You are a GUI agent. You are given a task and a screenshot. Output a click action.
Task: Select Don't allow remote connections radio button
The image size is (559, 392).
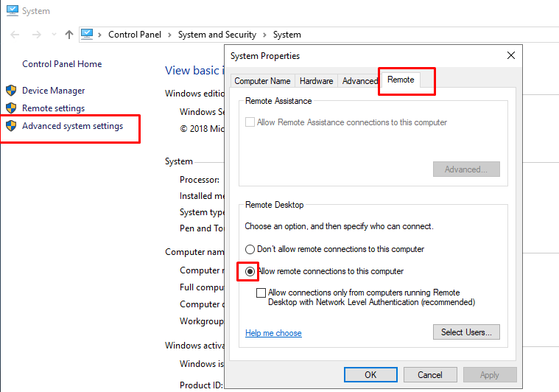[250, 249]
